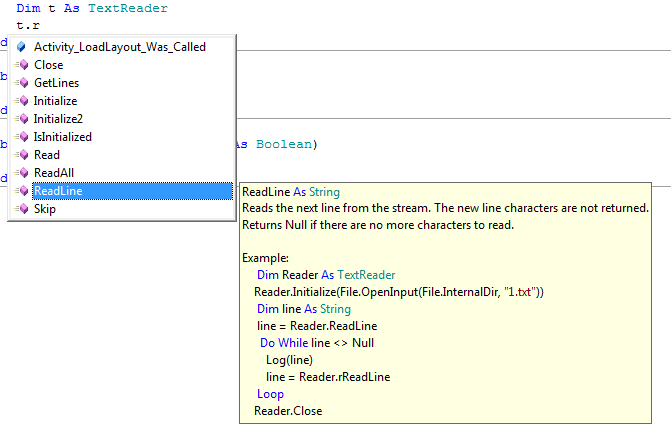Click 'Dim line As String' in the tooltip example
671x444 pixels.
click(304, 309)
